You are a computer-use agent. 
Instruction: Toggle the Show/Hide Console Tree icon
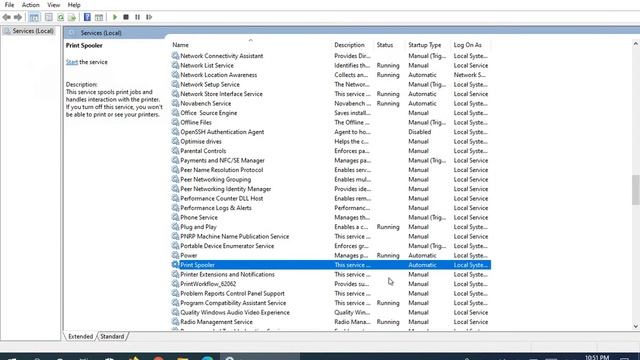[34, 17]
